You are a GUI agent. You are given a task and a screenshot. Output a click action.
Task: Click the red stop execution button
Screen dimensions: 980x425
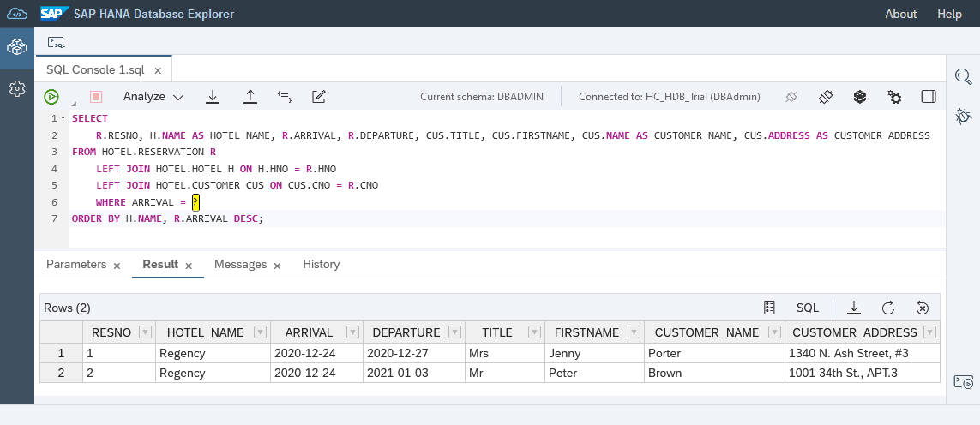(96, 96)
